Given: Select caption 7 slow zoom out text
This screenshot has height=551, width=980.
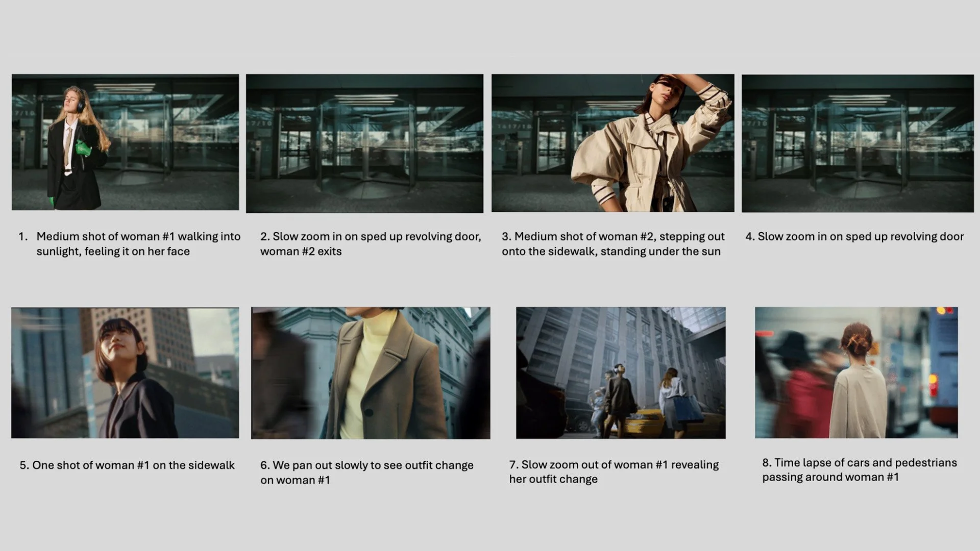Looking at the screenshot, I should coord(614,472).
